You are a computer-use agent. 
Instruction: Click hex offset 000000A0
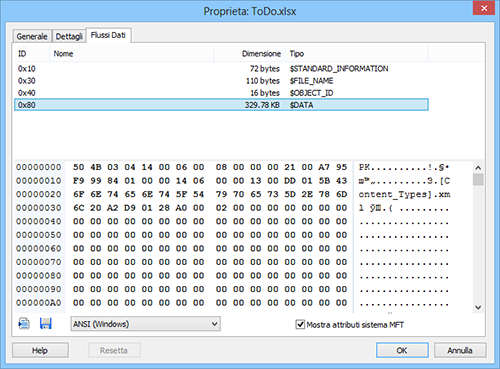[39, 303]
